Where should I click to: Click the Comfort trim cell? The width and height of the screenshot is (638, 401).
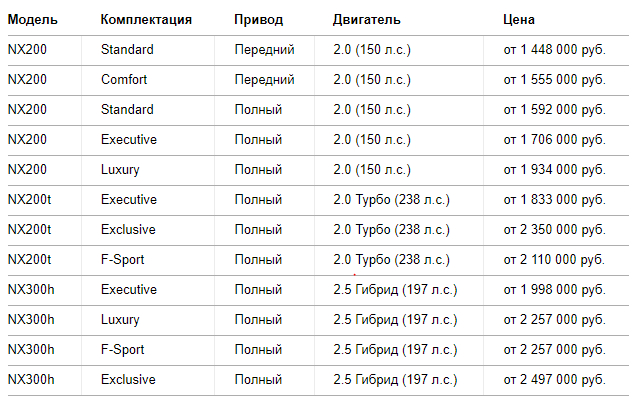126,80
